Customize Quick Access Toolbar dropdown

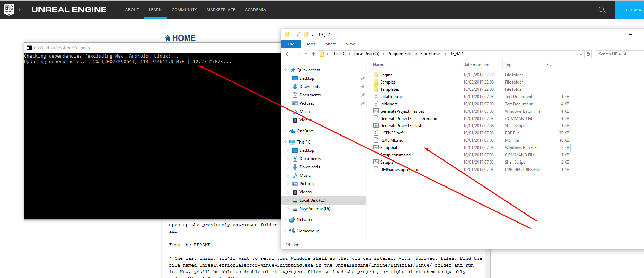click(x=312, y=35)
